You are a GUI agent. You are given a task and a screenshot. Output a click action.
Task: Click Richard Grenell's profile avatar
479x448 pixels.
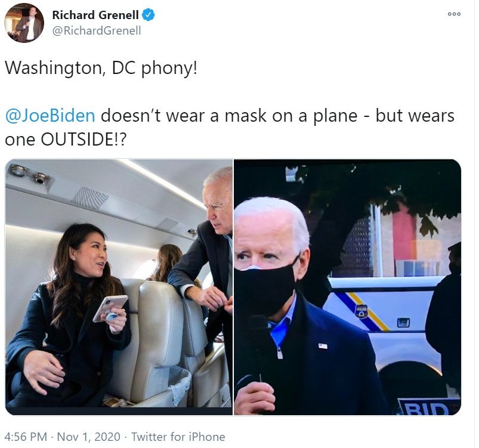[x=24, y=23]
